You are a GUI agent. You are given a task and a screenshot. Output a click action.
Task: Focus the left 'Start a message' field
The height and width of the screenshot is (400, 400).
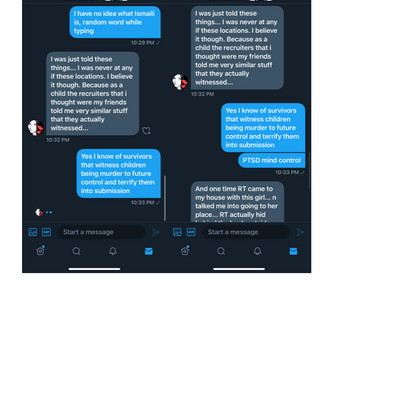(101, 232)
